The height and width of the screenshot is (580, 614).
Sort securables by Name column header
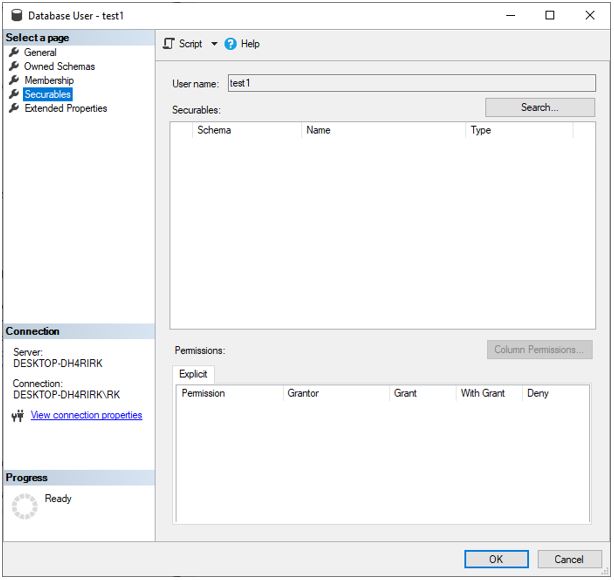383,130
